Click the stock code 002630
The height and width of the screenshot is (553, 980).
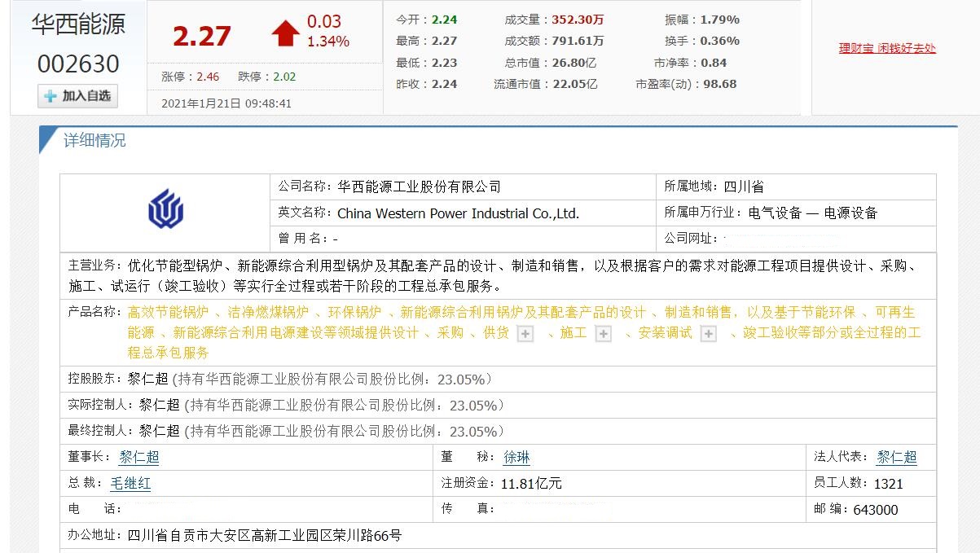tap(78, 64)
